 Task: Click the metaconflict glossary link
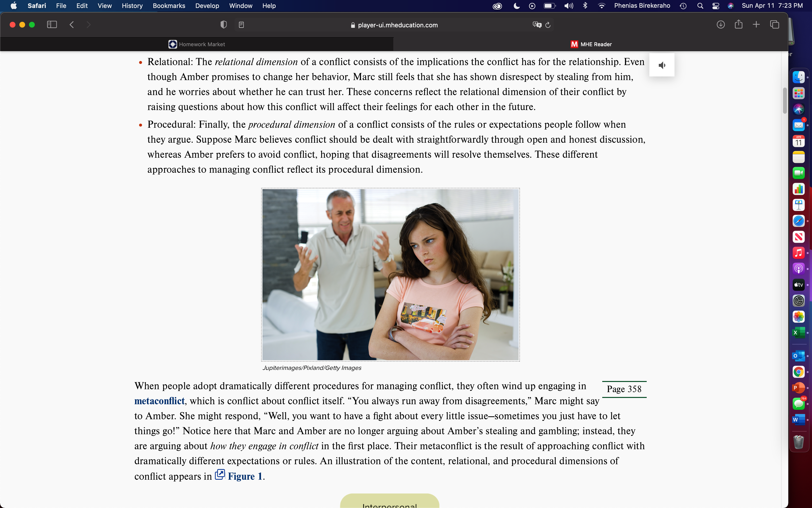click(x=159, y=401)
